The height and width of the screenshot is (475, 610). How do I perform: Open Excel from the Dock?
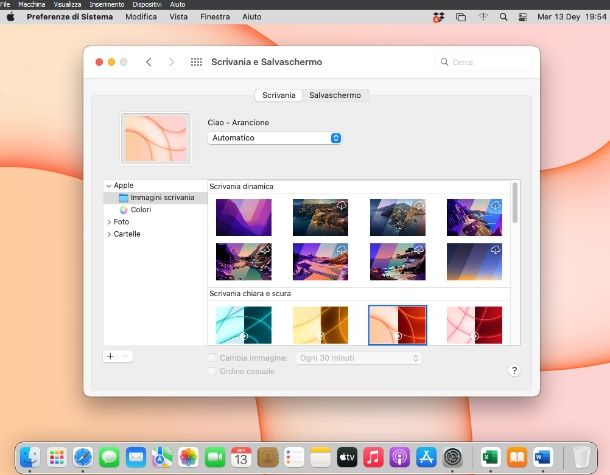[x=491, y=457]
